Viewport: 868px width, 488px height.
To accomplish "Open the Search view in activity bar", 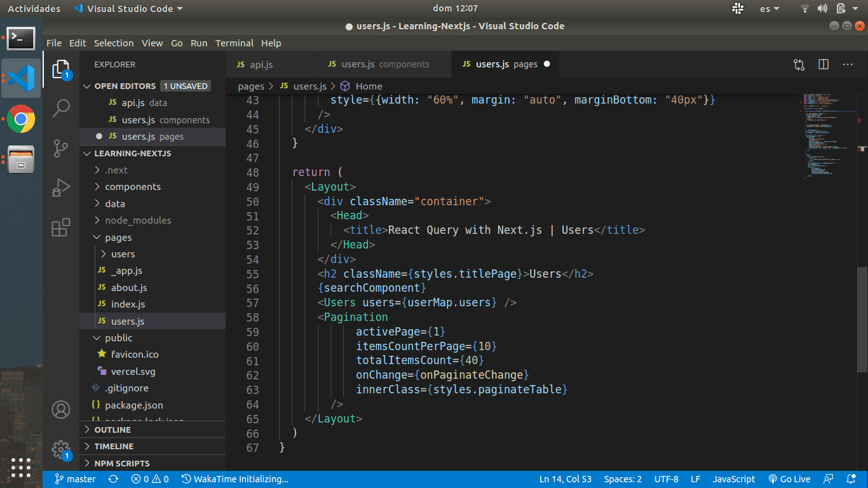I will 61,108.
